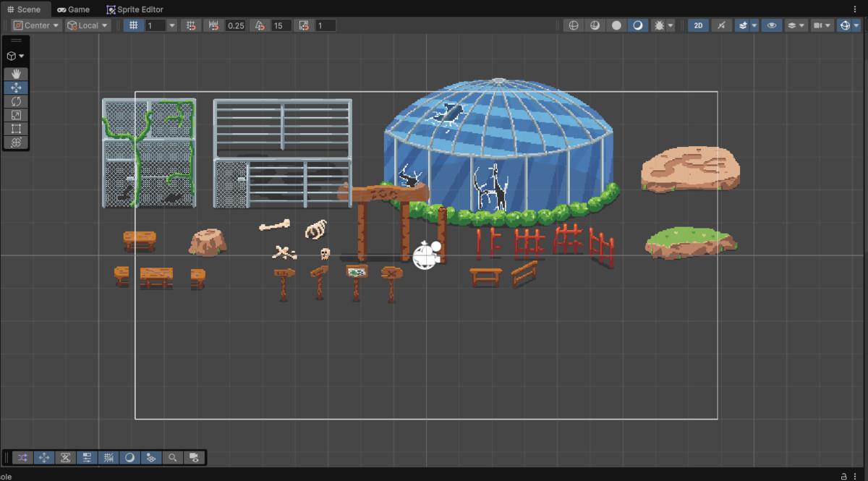The height and width of the screenshot is (481, 868).
Task: Click the lock icon in status bar
Action: 843,476
